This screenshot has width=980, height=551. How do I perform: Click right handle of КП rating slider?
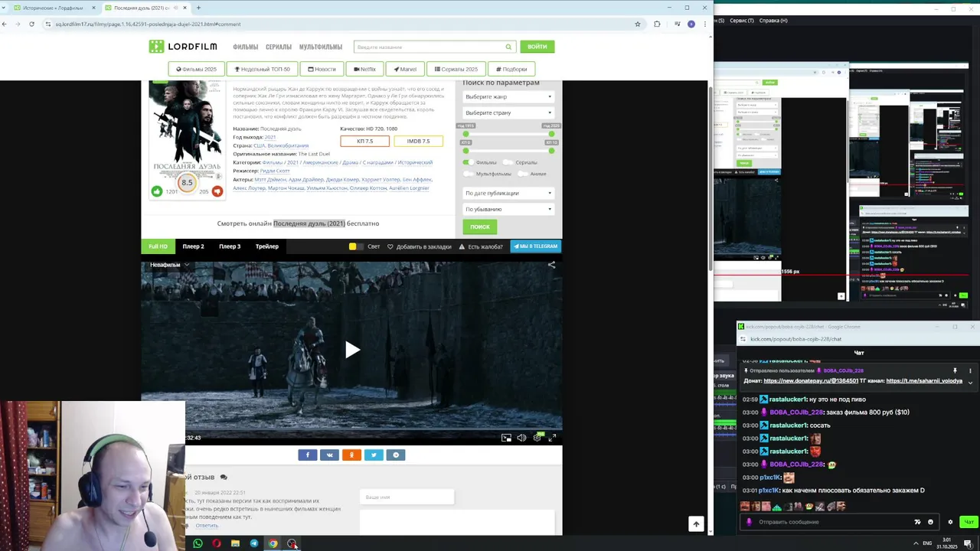pos(551,151)
